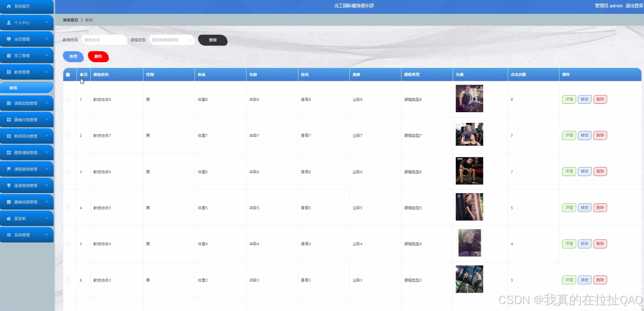644x311 pixels.
Task: Open the avatar thumbnail for 教练姓名5
Action: coord(469,207)
